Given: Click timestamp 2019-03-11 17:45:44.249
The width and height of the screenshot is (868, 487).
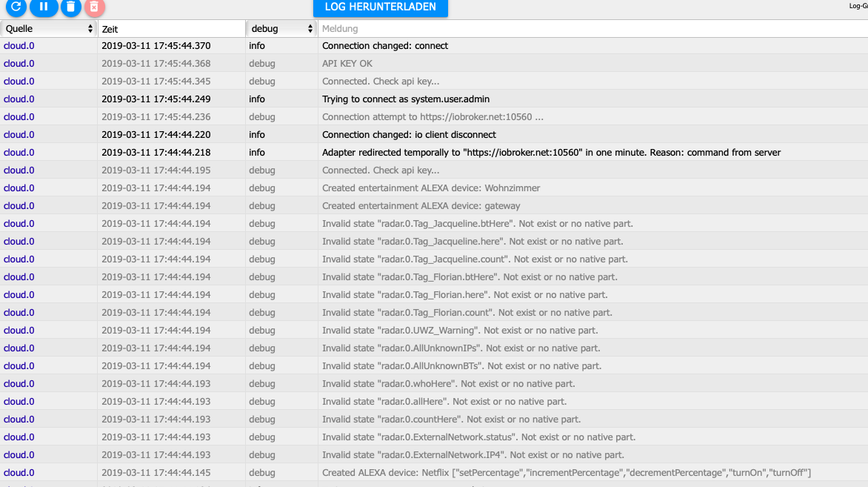Looking at the screenshot, I should pyautogui.click(x=156, y=99).
